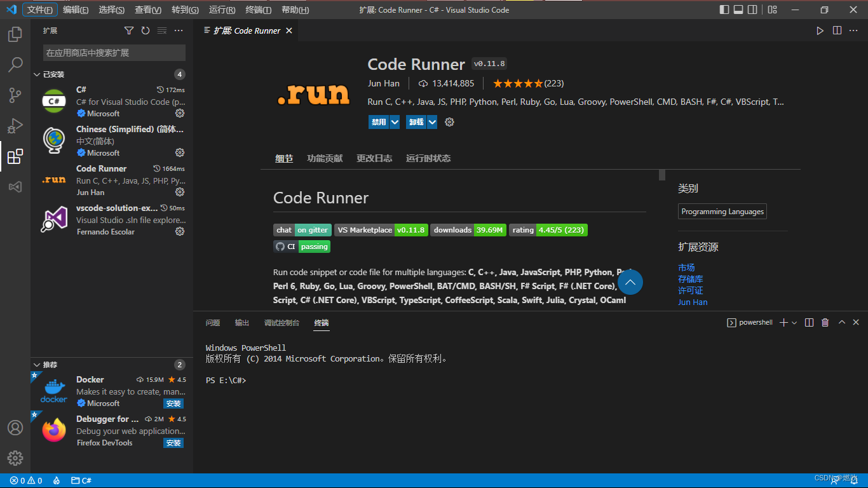Switch to the Feature Contributions tab
Screen dimensions: 868x488
point(325,158)
